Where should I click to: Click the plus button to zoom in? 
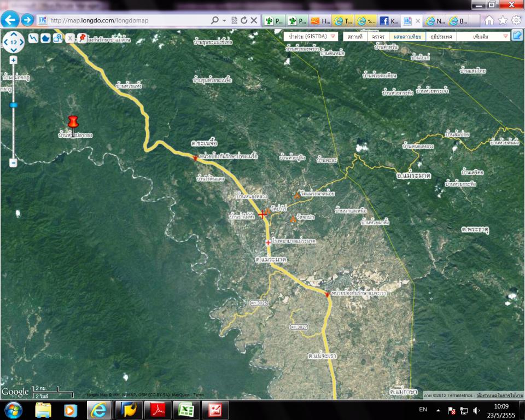coord(13,60)
